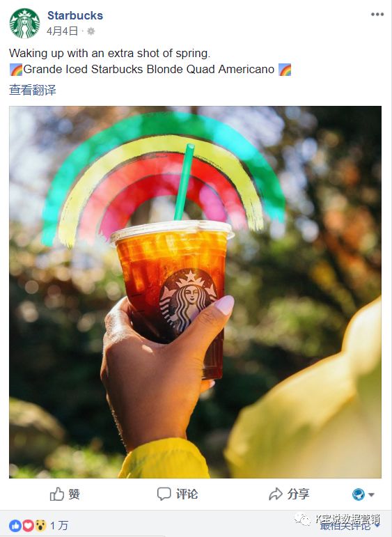Open the profile selector dropdown near Share
This screenshot has height=537, width=392.
363,495
